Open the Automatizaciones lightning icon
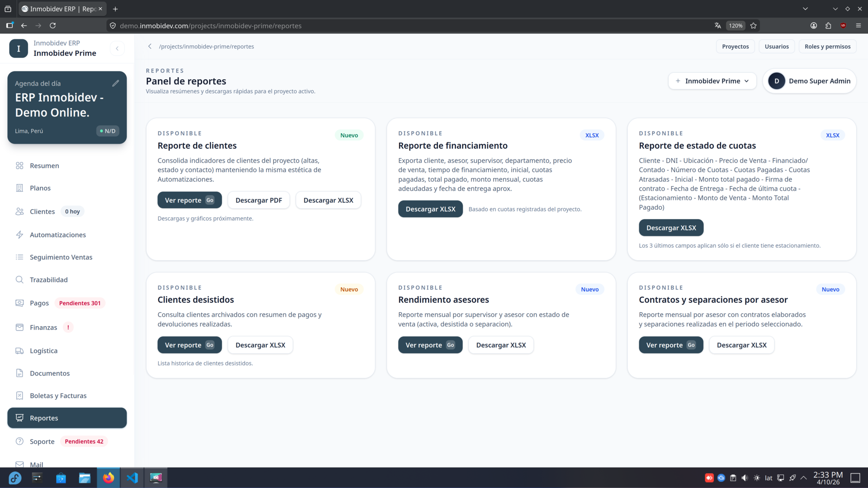The width and height of the screenshot is (868, 488). pyautogui.click(x=20, y=235)
